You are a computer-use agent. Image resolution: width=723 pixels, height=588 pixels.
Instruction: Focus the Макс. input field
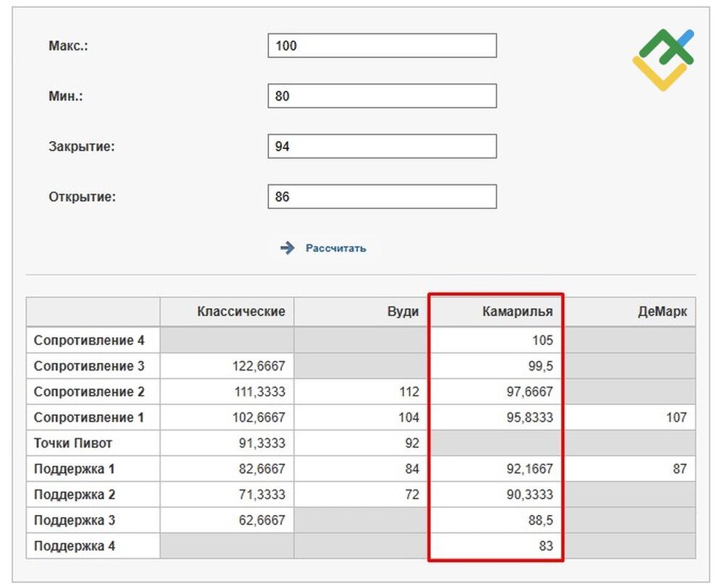tap(382, 46)
